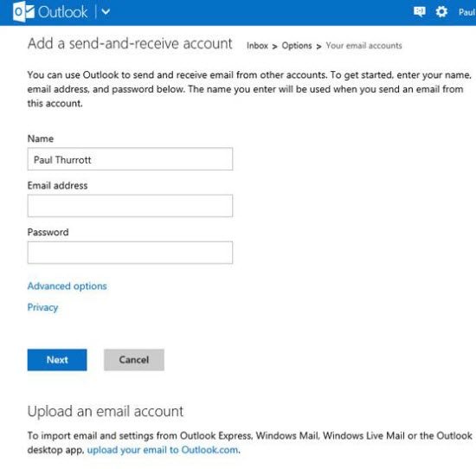Expand the dropdown arrow beside Outlook

pos(106,12)
